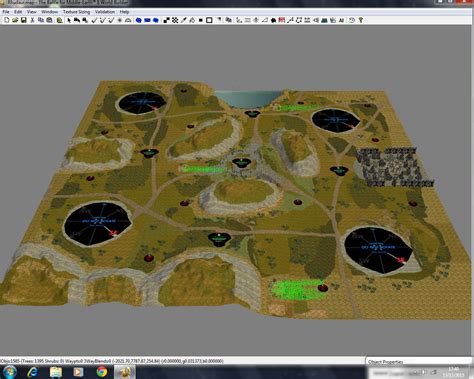The height and width of the screenshot is (379, 474).
Task: Click the Help question mark icon
Action: (x=360, y=20)
